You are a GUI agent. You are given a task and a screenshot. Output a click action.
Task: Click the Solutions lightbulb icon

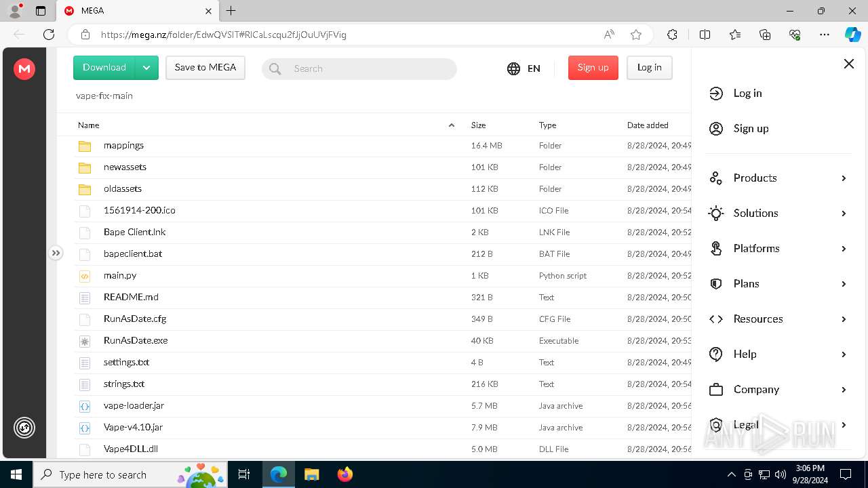(716, 213)
